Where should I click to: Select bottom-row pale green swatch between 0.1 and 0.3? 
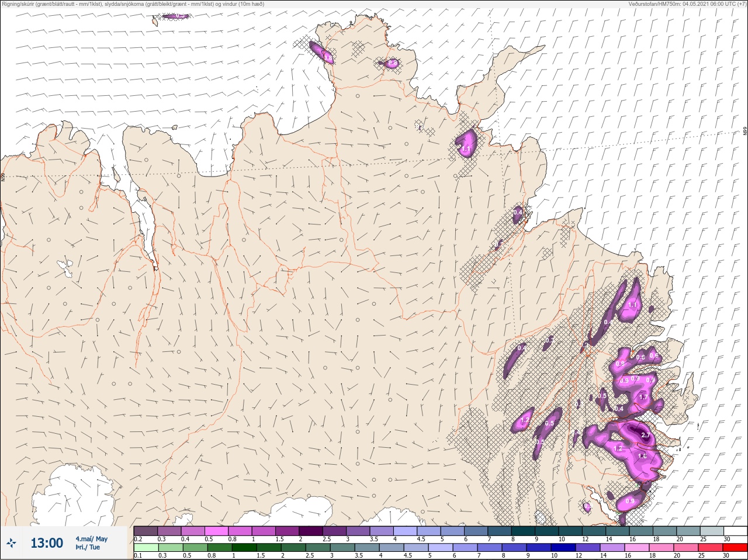146,548
